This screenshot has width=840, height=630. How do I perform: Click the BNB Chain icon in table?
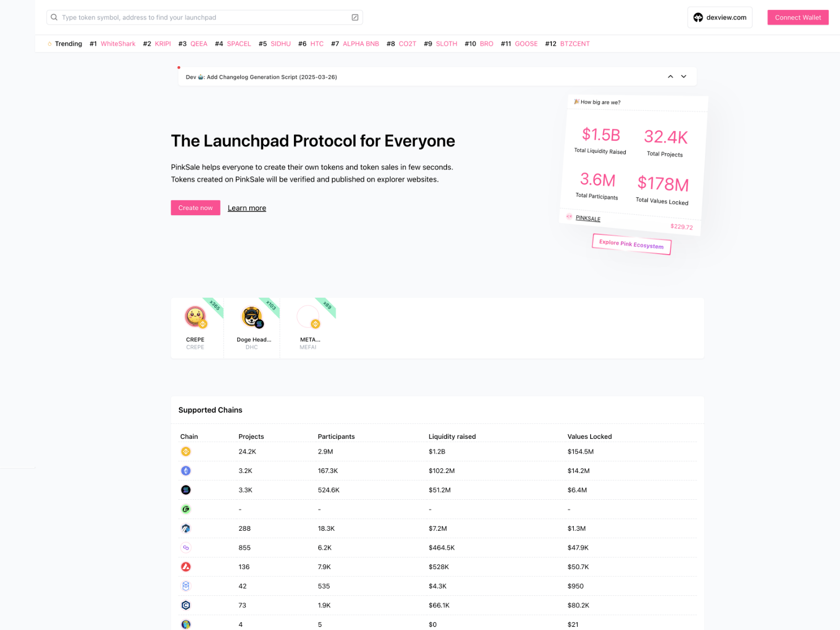186,451
